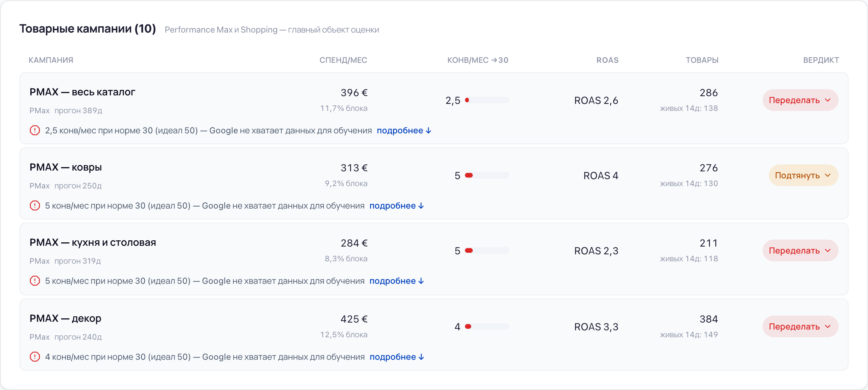The image size is (868, 390).
Task: Click the СПЕНД/МЕС column header
Action: coord(343,60)
